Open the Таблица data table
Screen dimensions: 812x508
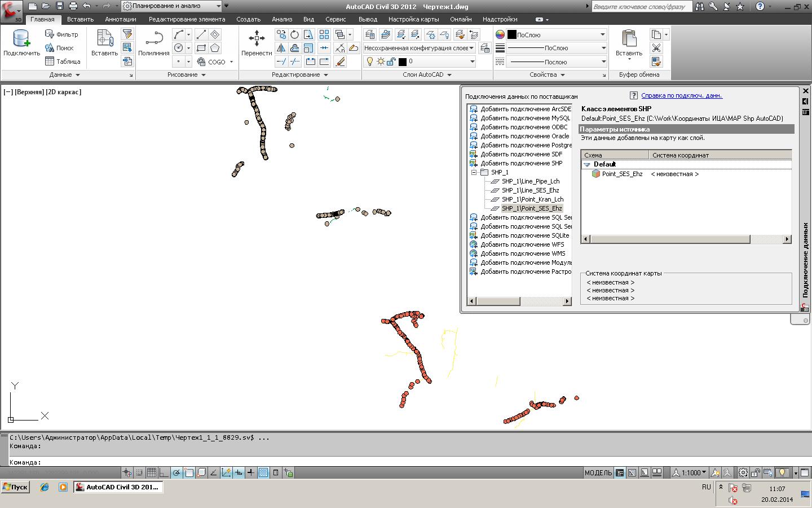tap(63, 62)
